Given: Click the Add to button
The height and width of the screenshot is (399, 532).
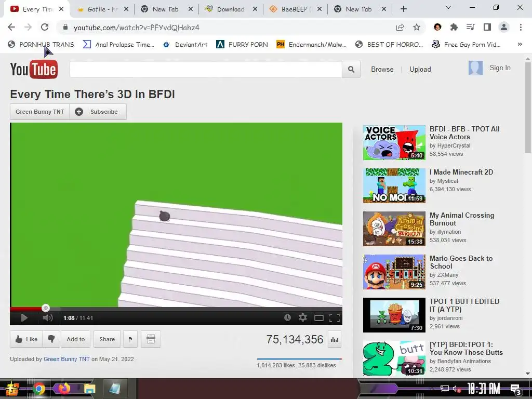Looking at the screenshot, I should coord(76,339).
